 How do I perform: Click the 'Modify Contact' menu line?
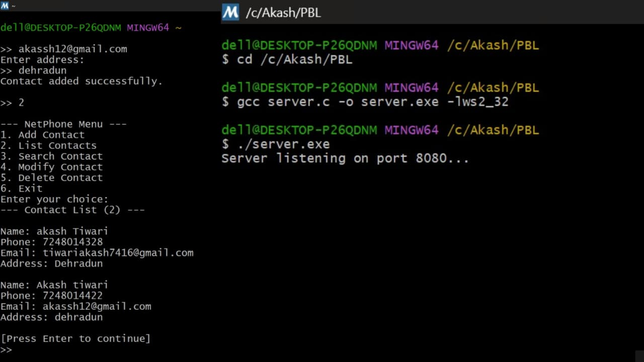(x=51, y=167)
